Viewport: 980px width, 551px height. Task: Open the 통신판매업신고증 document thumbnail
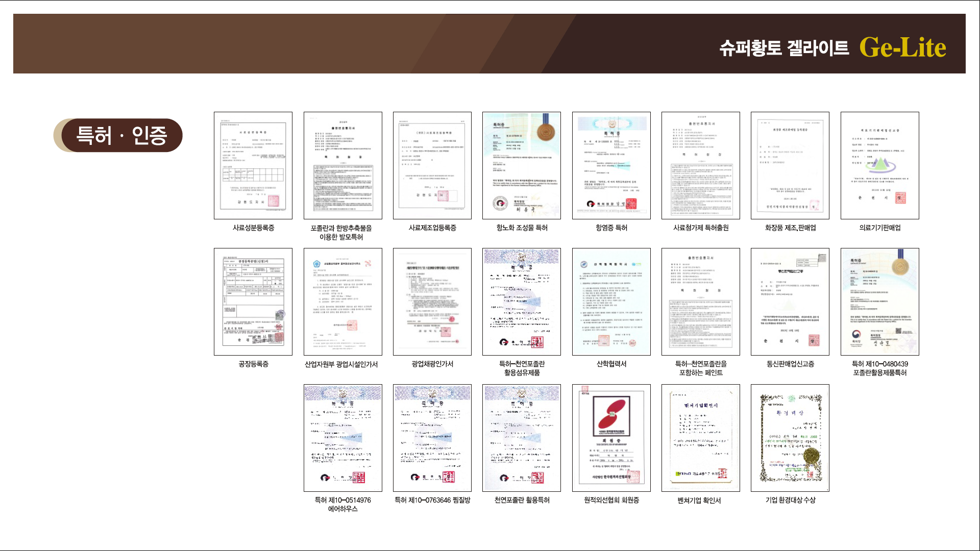(x=790, y=302)
